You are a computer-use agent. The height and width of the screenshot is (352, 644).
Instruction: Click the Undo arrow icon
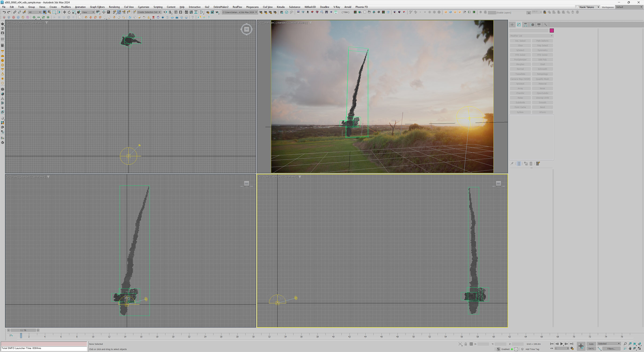pos(4,12)
